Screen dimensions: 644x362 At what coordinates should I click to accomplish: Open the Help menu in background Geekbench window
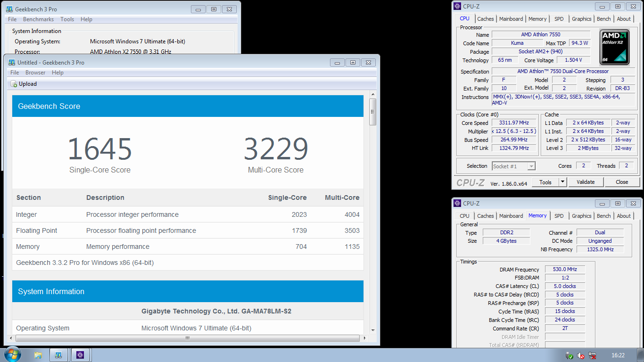[86, 19]
